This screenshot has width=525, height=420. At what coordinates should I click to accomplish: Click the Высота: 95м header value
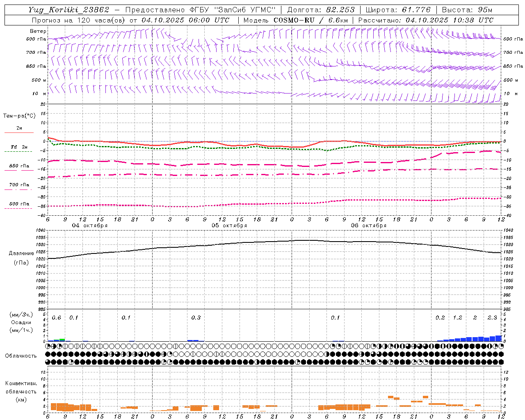467,10
